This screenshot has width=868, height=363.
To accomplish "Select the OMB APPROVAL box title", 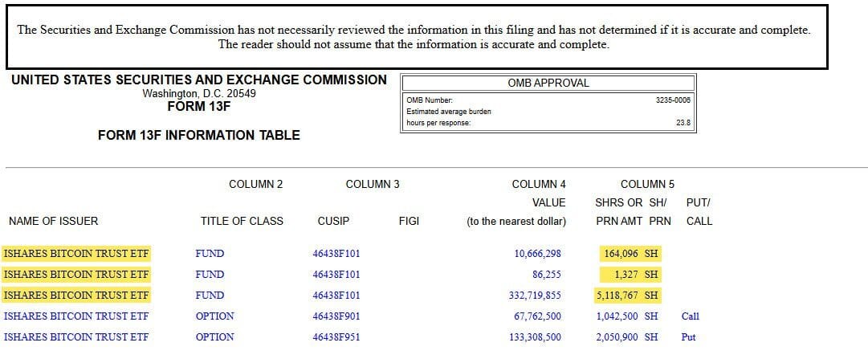I will tap(548, 84).
